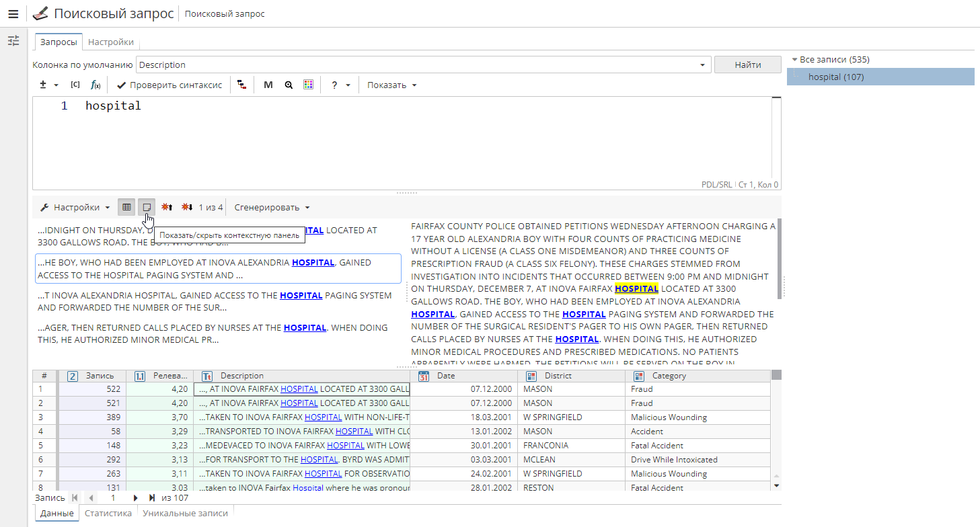Click the bold M macro icon

tap(268, 85)
